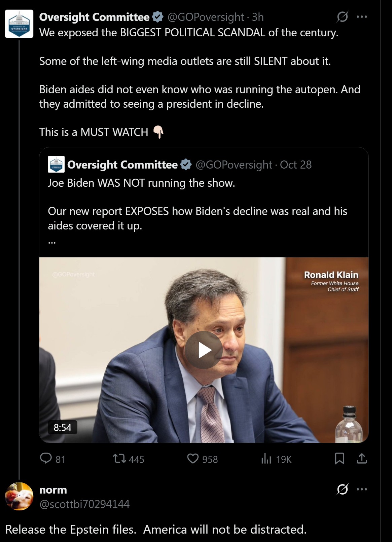
Task: Open the Oversight Committee profile avatar
Action: pos(19,24)
